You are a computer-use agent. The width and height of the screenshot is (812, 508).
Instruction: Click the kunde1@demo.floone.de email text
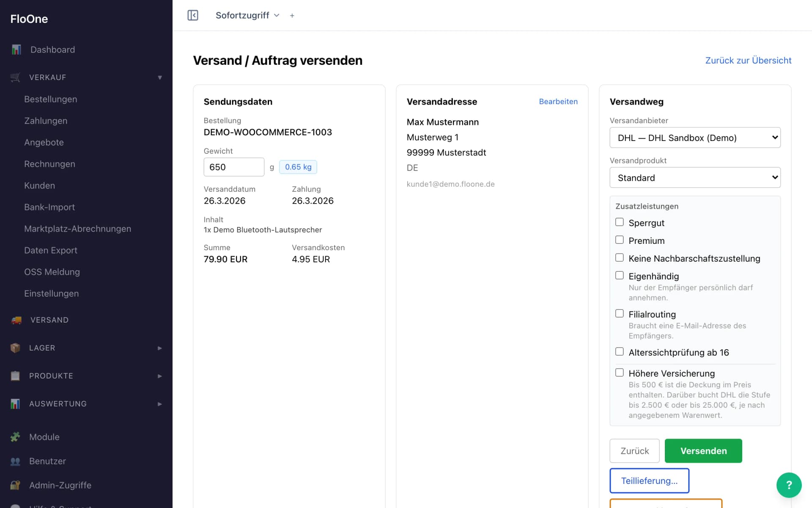tap(450, 184)
